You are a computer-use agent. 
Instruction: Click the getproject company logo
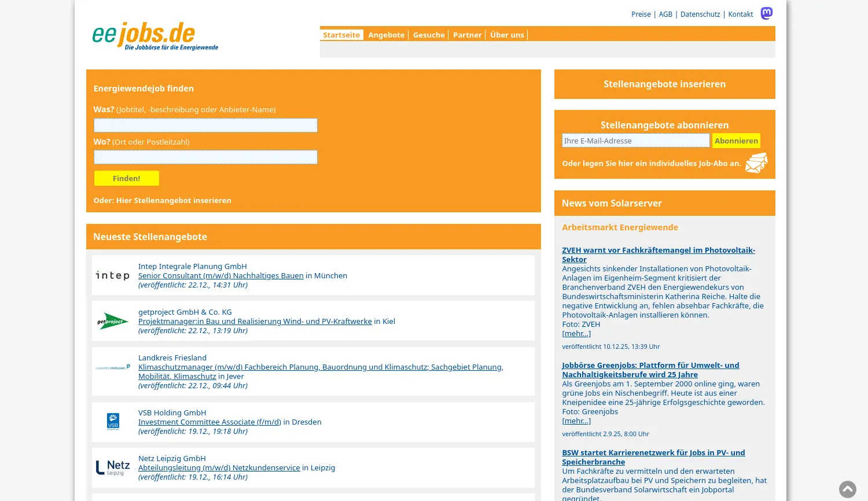(x=112, y=321)
